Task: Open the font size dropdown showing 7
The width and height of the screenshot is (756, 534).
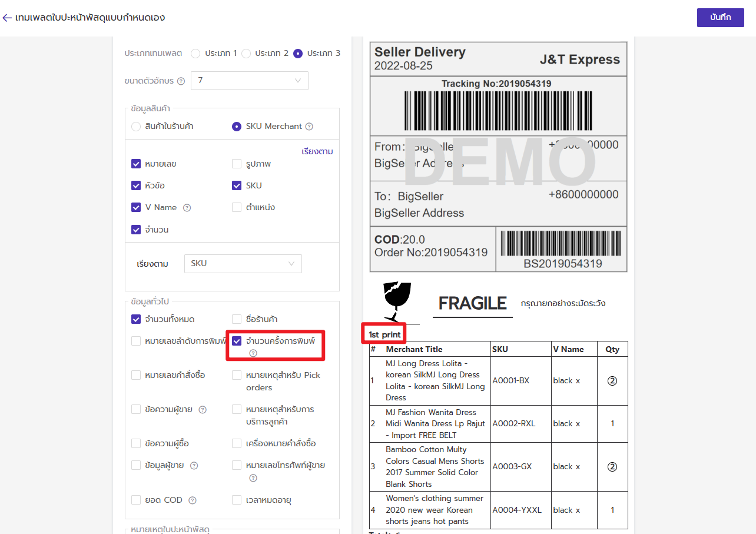Action: pyautogui.click(x=249, y=81)
